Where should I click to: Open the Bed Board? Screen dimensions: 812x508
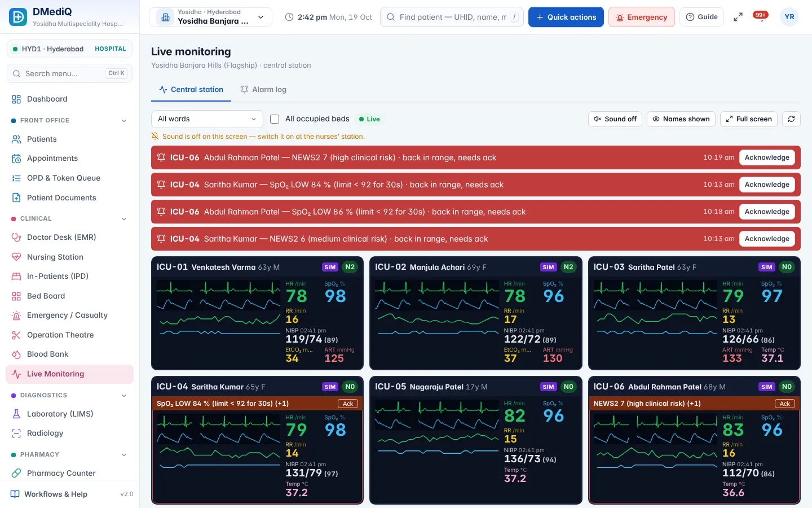point(69,296)
